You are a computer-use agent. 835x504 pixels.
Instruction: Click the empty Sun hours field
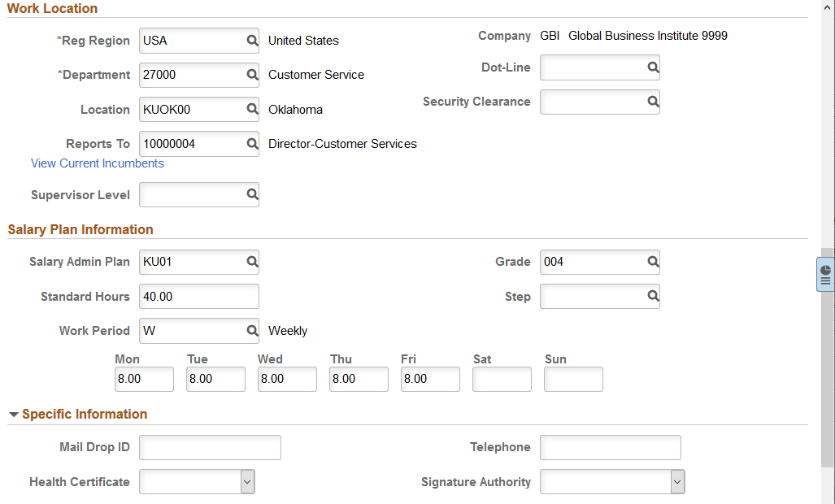(573, 379)
